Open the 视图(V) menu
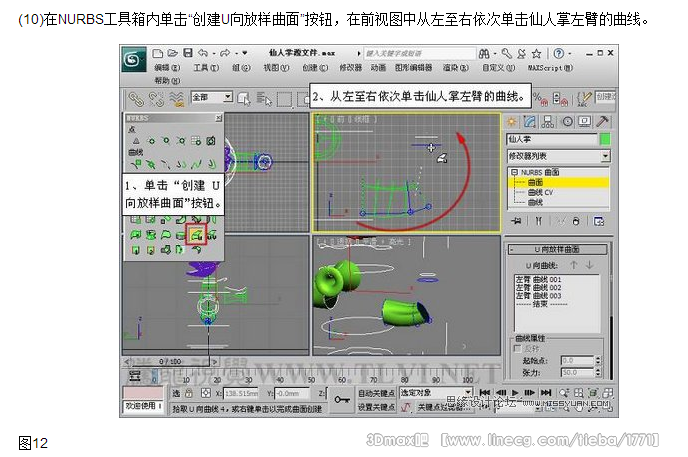Image resolution: width=688 pixels, height=457 pixels. [276, 68]
